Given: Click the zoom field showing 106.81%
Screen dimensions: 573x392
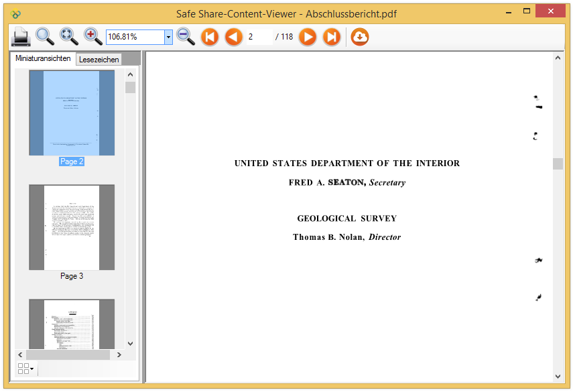Looking at the screenshot, I should (x=135, y=37).
